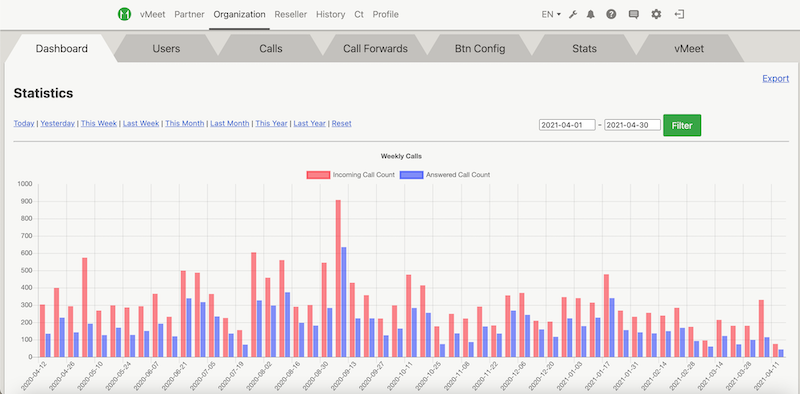This screenshot has height=394, width=800.
Task: Expand the EN language dropdown
Action: pyautogui.click(x=551, y=14)
